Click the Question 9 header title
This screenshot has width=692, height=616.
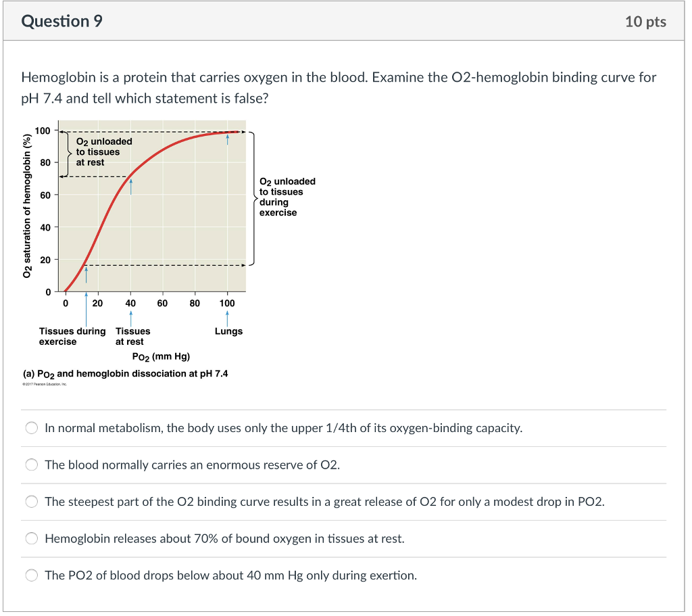61,21
